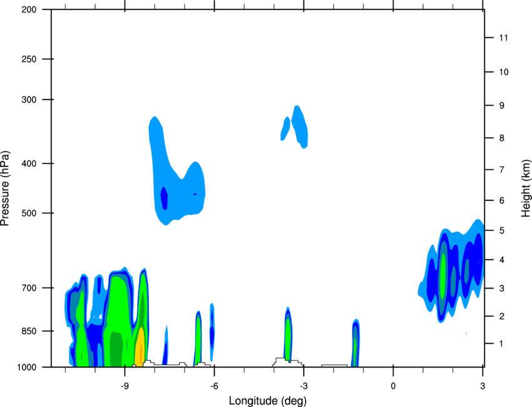Click the -6 longitude tick label
532x407 pixels.
pos(214,386)
